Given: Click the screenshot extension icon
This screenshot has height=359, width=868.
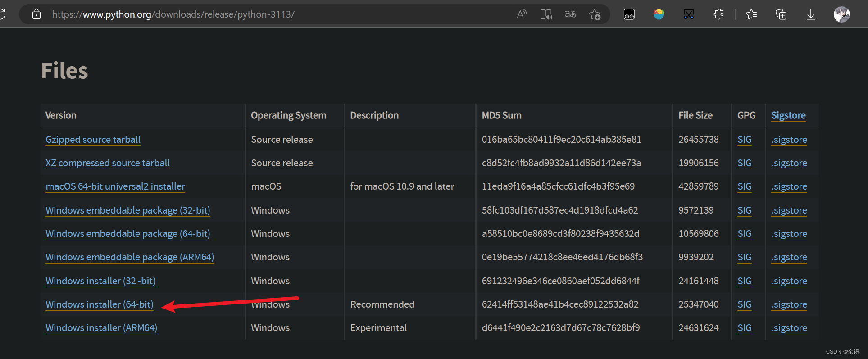Looking at the screenshot, I should coord(689,14).
